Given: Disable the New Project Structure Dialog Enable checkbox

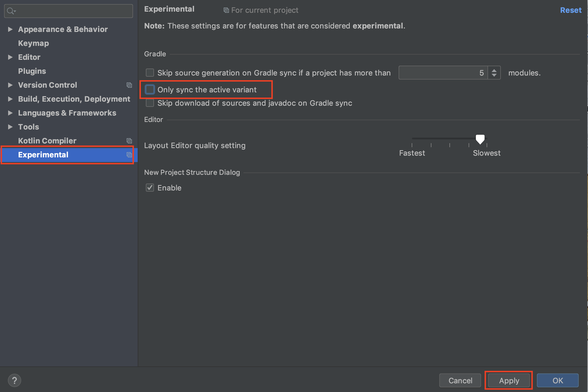Looking at the screenshot, I should (150, 188).
